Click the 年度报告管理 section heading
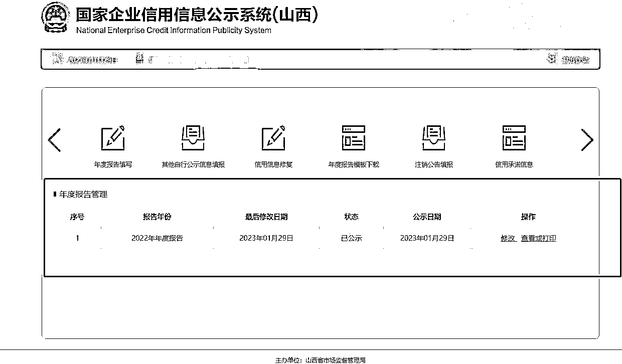This screenshot has width=622, height=364. [83, 195]
